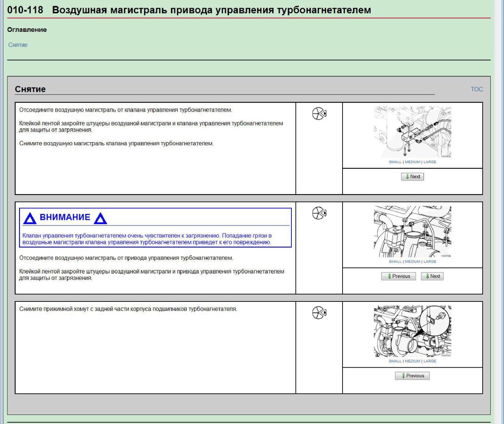This screenshot has height=424, width=504.
Task: Open the Снятие link in table of contents
Action: tap(18, 45)
